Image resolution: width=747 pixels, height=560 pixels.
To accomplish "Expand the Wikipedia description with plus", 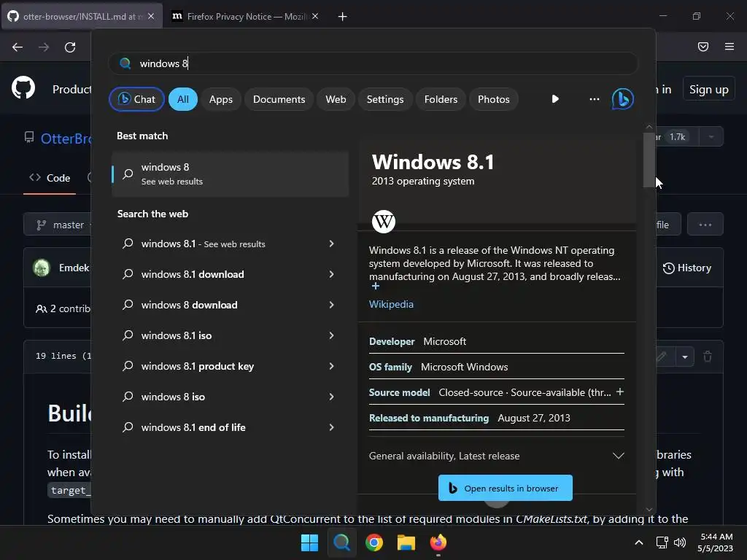I will pyautogui.click(x=376, y=286).
